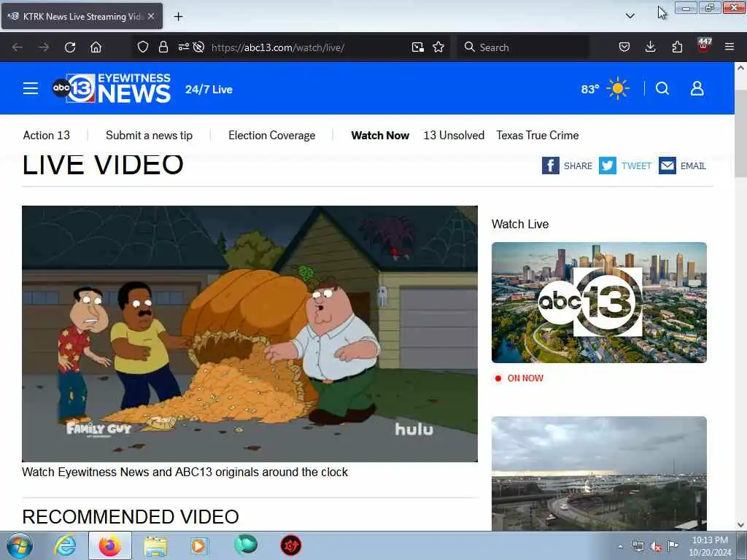Click the 83° temperature reading
The height and width of the screenshot is (560, 747).
point(589,89)
